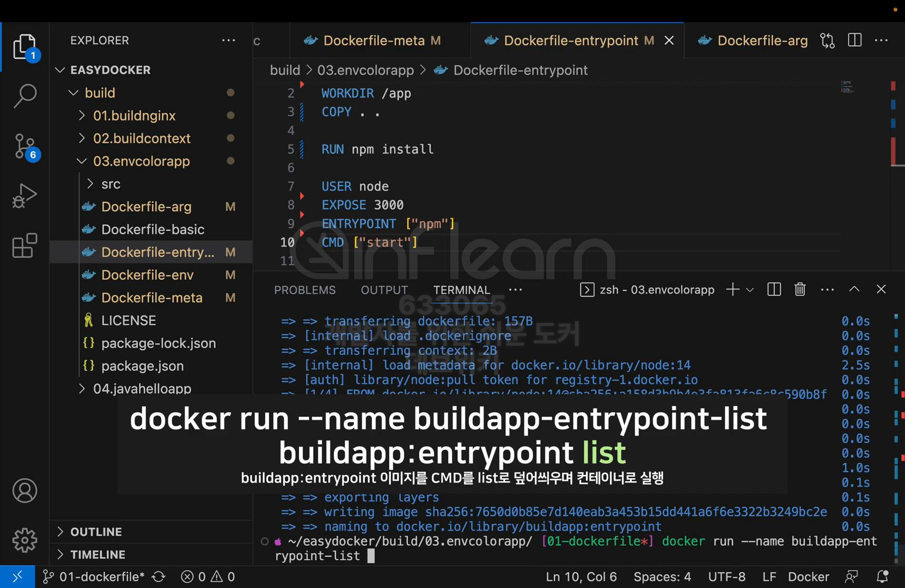Switch to the PROBLEMS panel tab
The height and width of the screenshot is (588, 905).
point(305,290)
